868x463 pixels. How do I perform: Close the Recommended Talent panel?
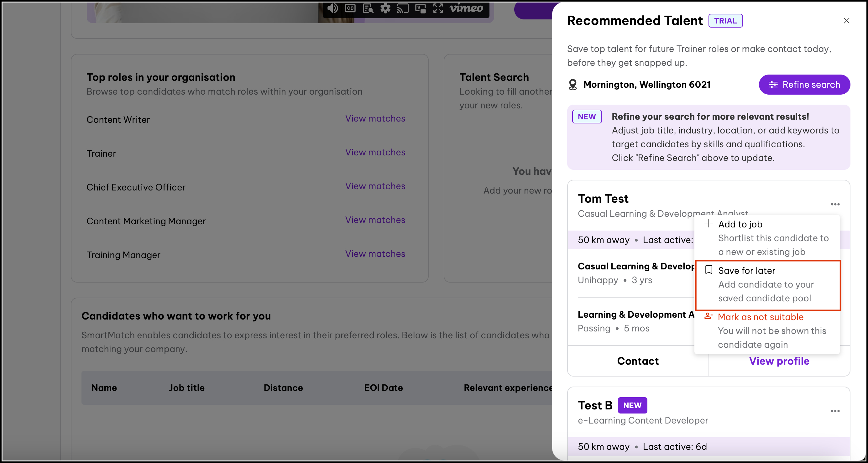(846, 21)
